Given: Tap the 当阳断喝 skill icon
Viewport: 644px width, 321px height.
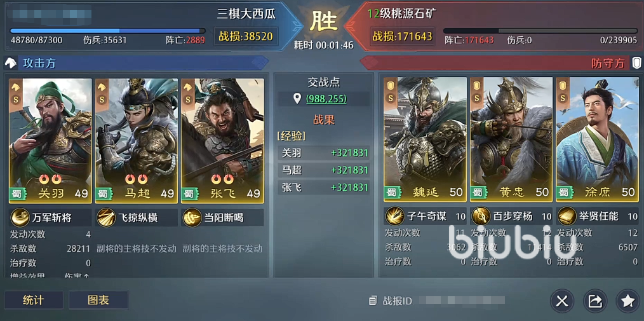Looking at the screenshot, I should click(192, 217).
